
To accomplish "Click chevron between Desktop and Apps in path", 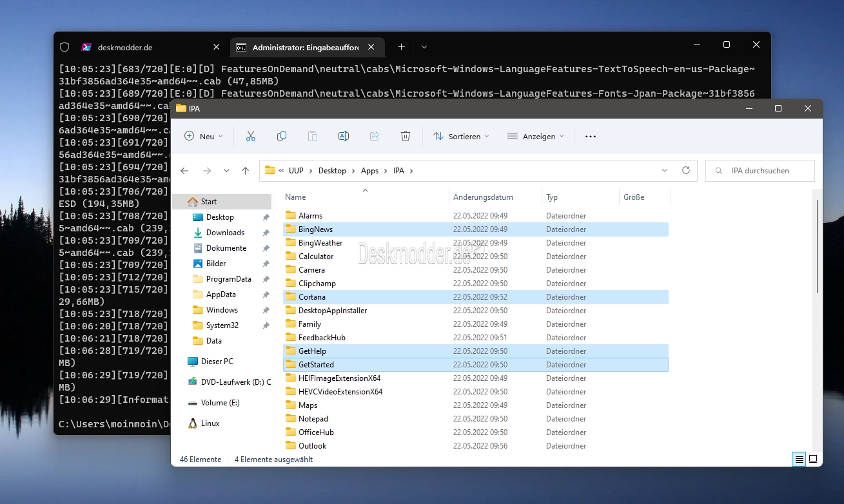I will tap(353, 171).
